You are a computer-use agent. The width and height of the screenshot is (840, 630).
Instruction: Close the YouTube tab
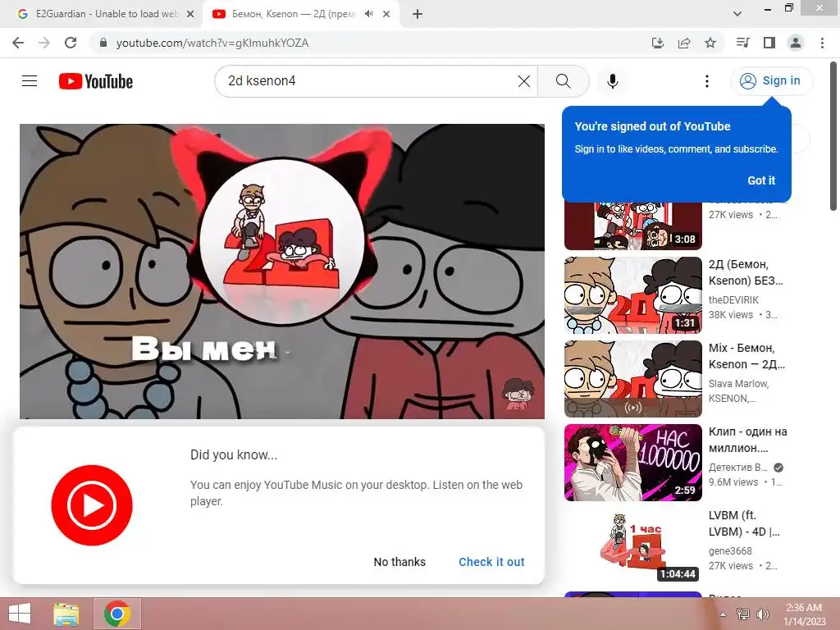(x=386, y=14)
